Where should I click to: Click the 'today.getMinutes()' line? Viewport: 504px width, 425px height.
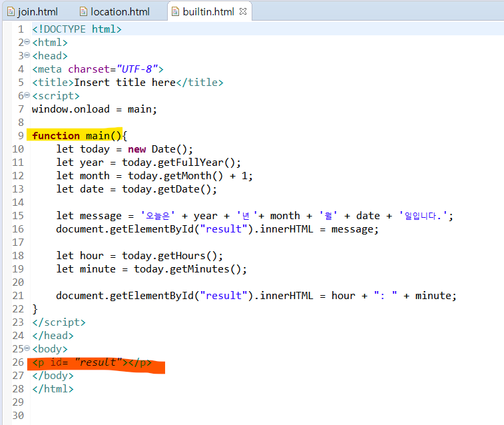152,269
